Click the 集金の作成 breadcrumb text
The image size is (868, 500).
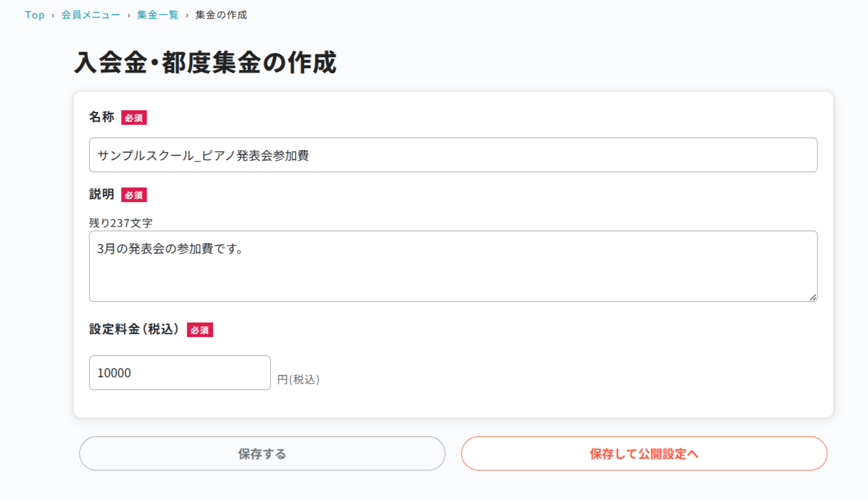221,15
